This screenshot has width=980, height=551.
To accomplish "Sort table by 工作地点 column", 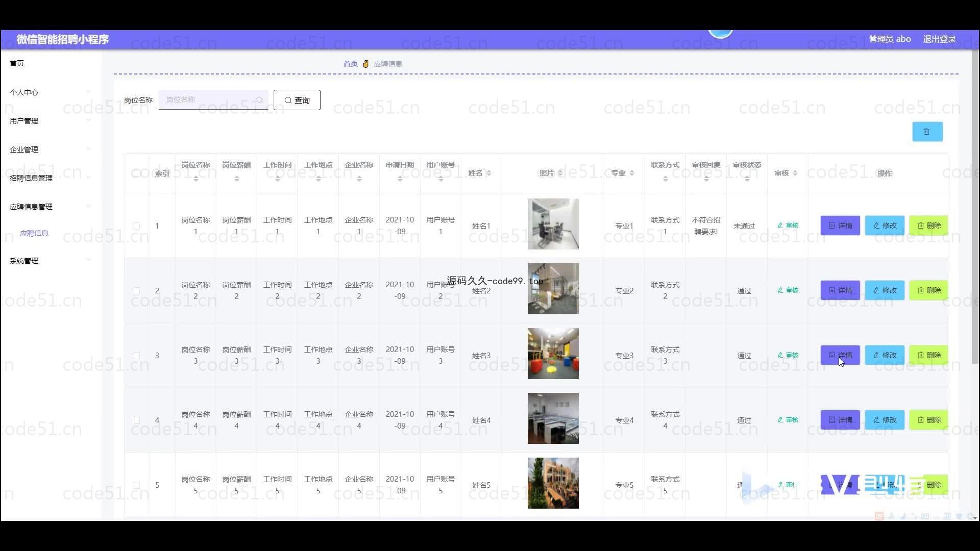I will pyautogui.click(x=318, y=179).
